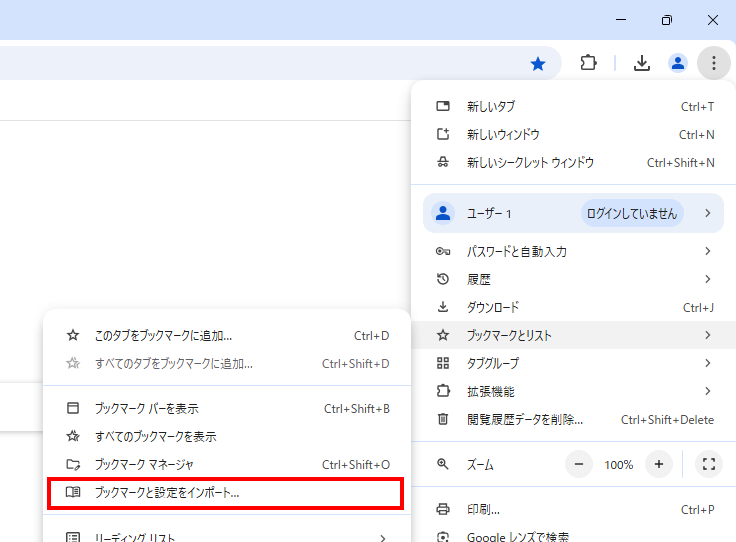Expand the ユーザー 1 profile submenu arrow

pos(708,214)
